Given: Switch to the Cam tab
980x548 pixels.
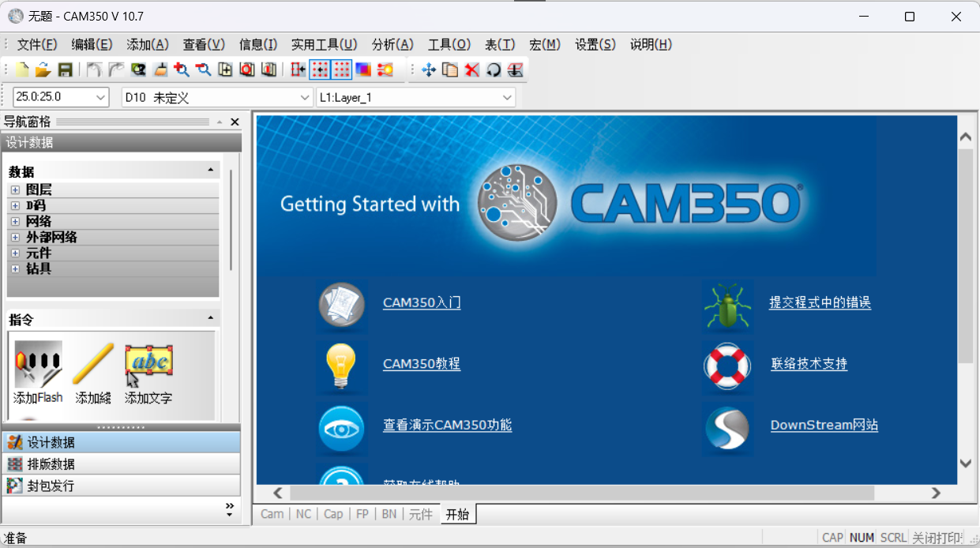Looking at the screenshot, I should click(x=272, y=514).
